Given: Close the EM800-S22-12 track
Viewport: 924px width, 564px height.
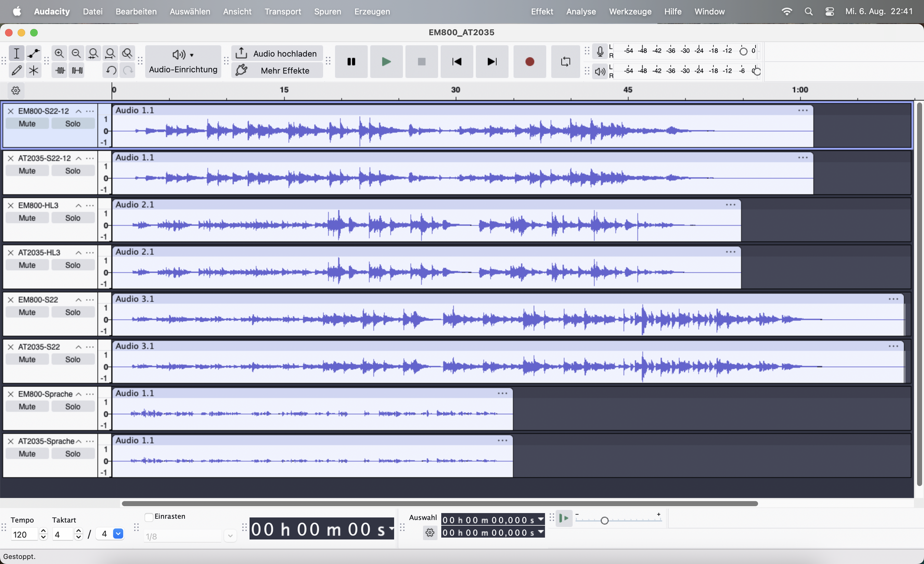Looking at the screenshot, I should click(11, 111).
